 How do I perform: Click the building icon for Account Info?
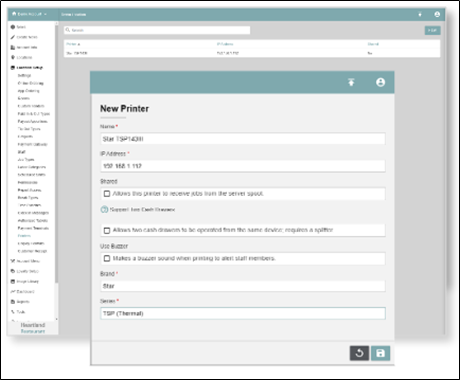coord(13,47)
